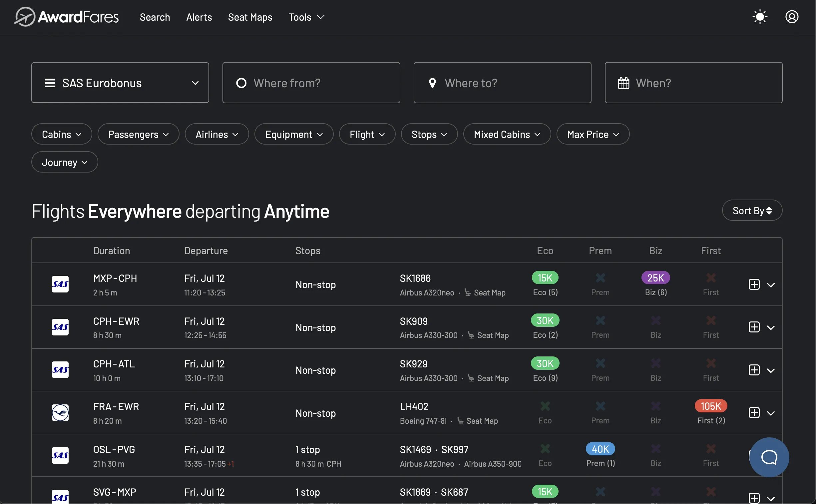Screen dimensions: 816x504
Task: Open the Passengers filter dropdown
Action: (x=138, y=134)
